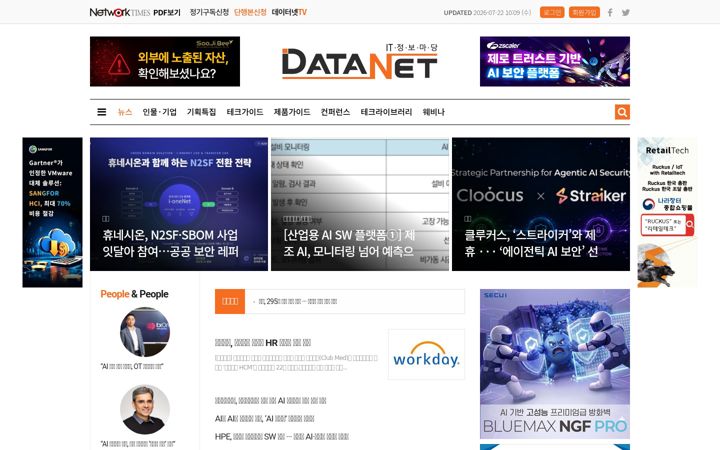Image resolution: width=720 pixels, height=450 pixels.
Task: Select the 웨비나 menu item
Action: coord(433,112)
